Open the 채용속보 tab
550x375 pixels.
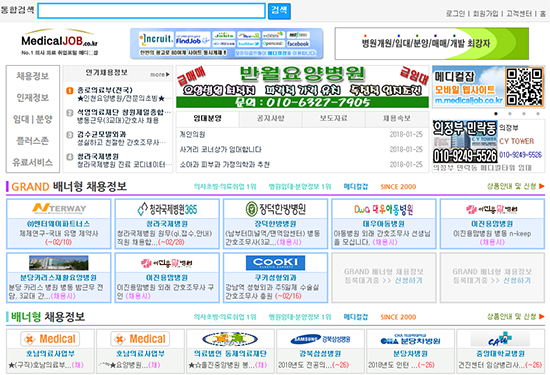[x=397, y=119]
